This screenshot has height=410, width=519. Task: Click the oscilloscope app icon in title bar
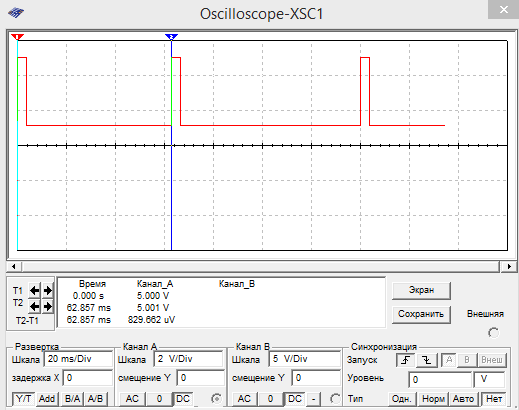(x=16, y=13)
